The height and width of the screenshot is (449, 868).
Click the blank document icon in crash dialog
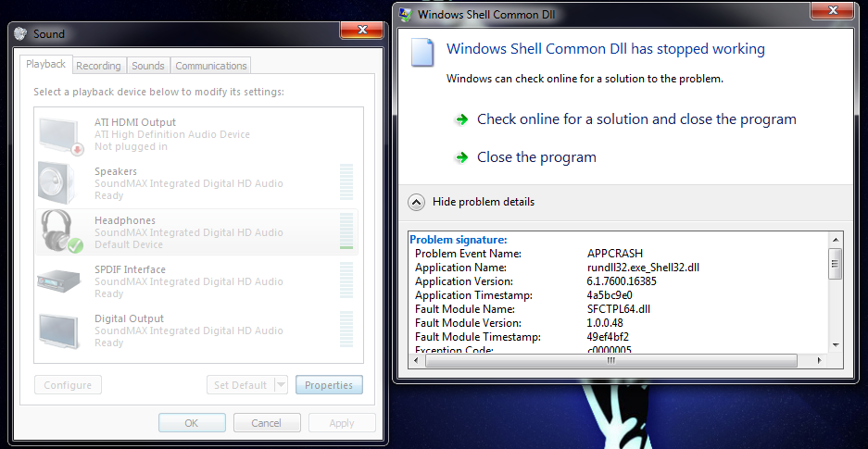click(421, 53)
